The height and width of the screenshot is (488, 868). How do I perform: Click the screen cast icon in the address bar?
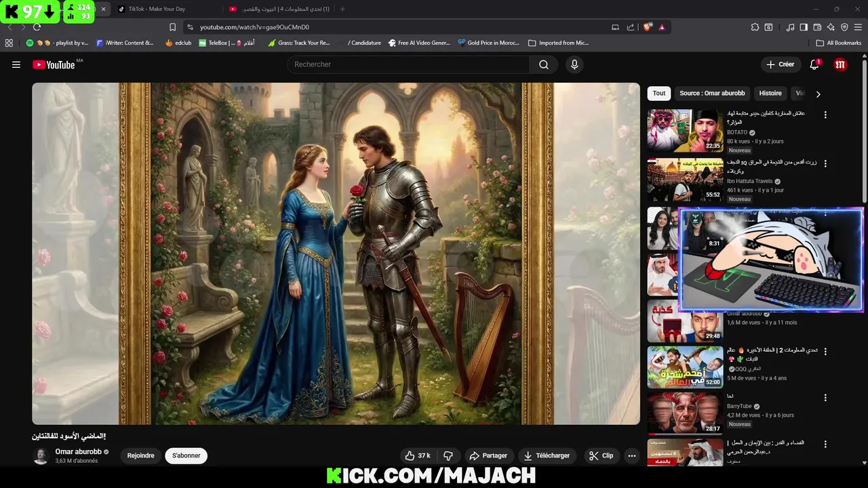tap(615, 27)
